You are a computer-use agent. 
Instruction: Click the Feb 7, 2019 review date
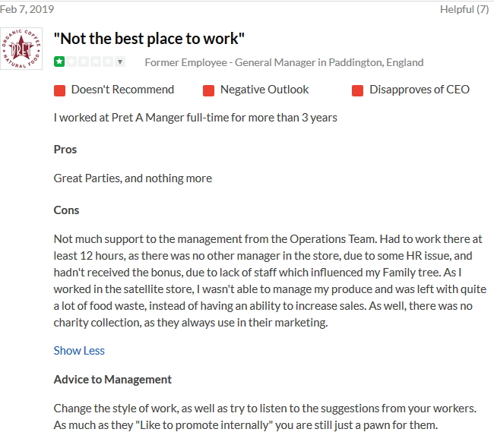tap(27, 9)
